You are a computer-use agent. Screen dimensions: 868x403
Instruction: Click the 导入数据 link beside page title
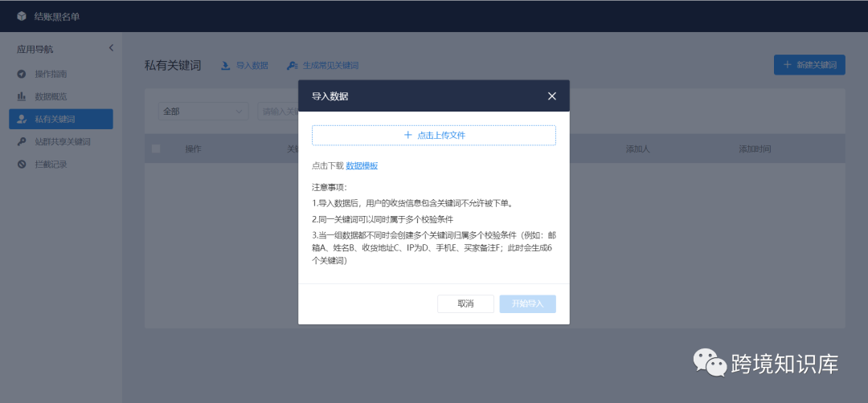252,66
